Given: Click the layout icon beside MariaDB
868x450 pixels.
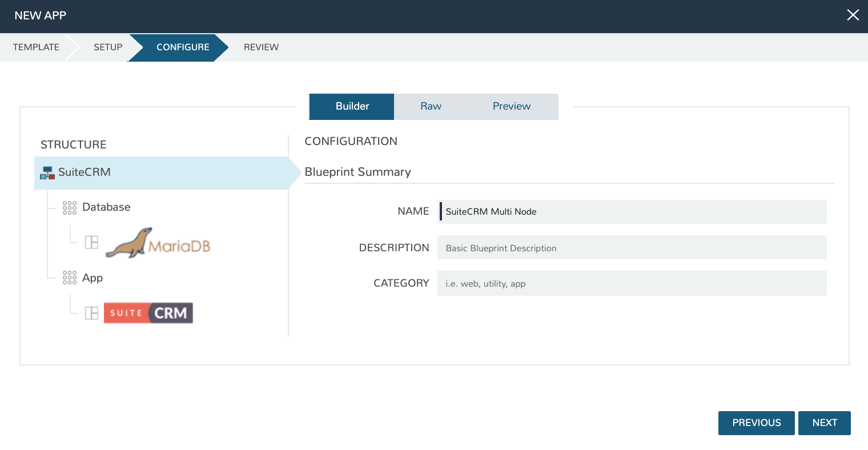Looking at the screenshot, I should coord(91,243).
